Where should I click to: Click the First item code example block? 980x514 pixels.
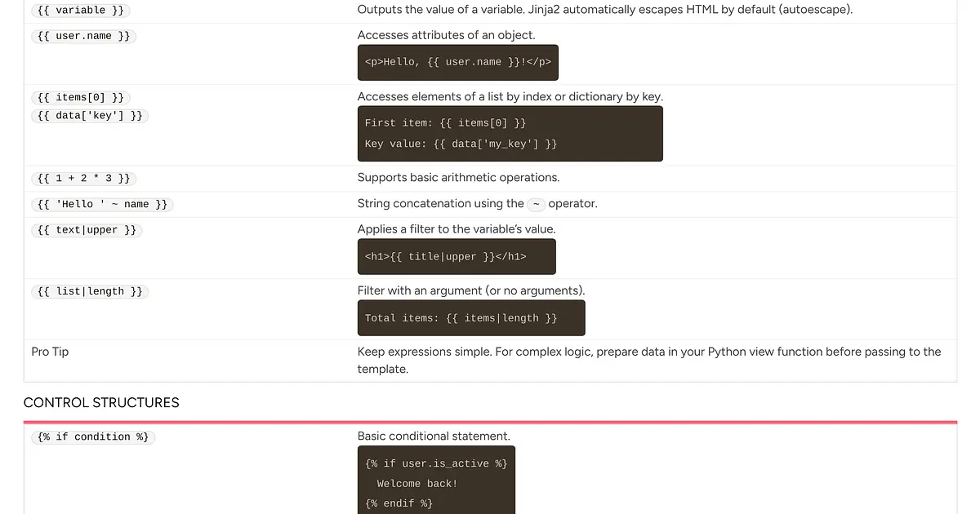[x=510, y=132]
